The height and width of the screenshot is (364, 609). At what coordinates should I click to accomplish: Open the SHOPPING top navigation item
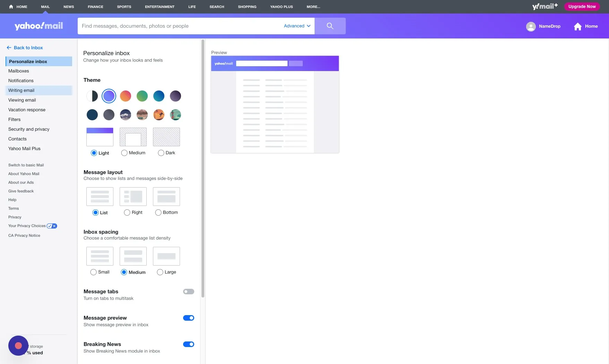pos(247,7)
